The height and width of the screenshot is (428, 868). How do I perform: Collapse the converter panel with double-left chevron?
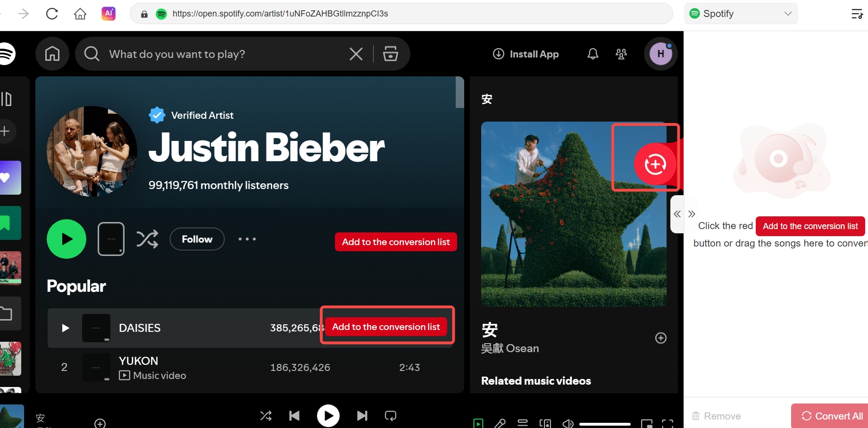click(677, 214)
